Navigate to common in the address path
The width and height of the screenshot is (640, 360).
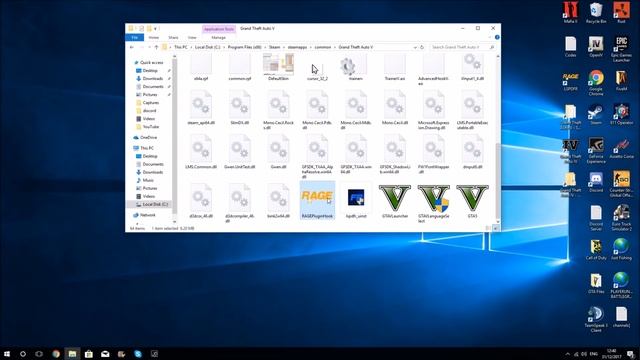(322, 47)
